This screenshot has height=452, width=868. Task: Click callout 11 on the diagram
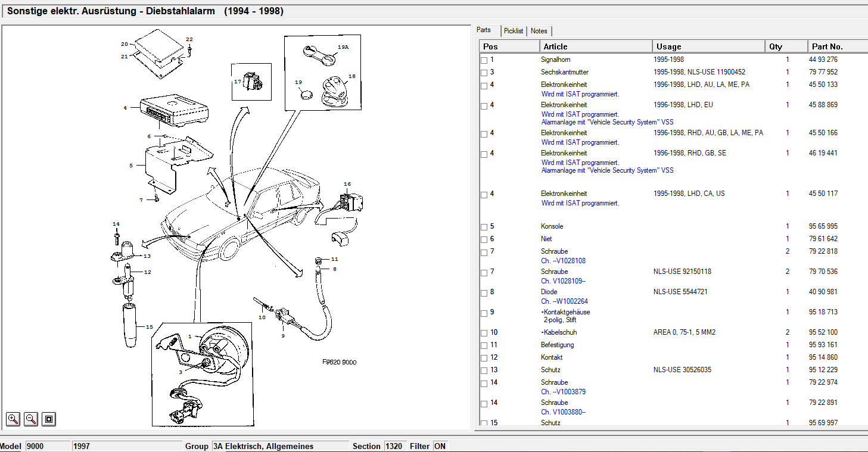pos(334,259)
